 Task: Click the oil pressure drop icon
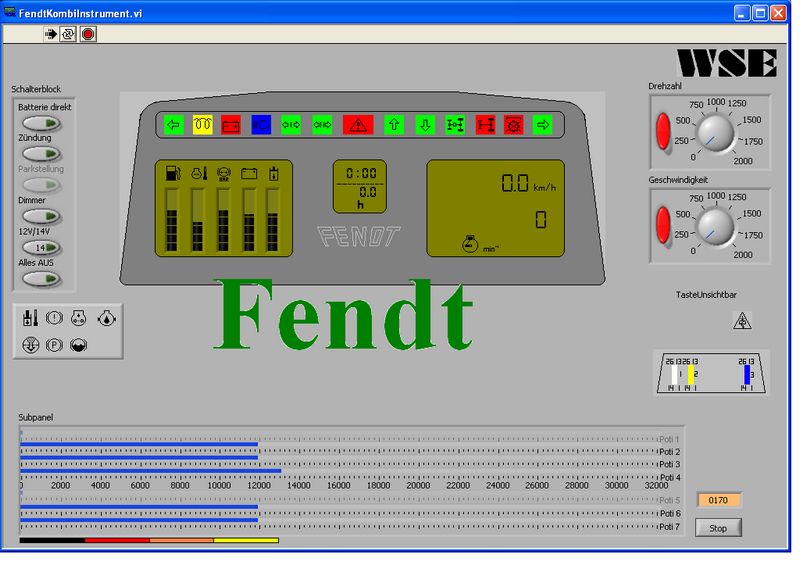(x=107, y=318)
